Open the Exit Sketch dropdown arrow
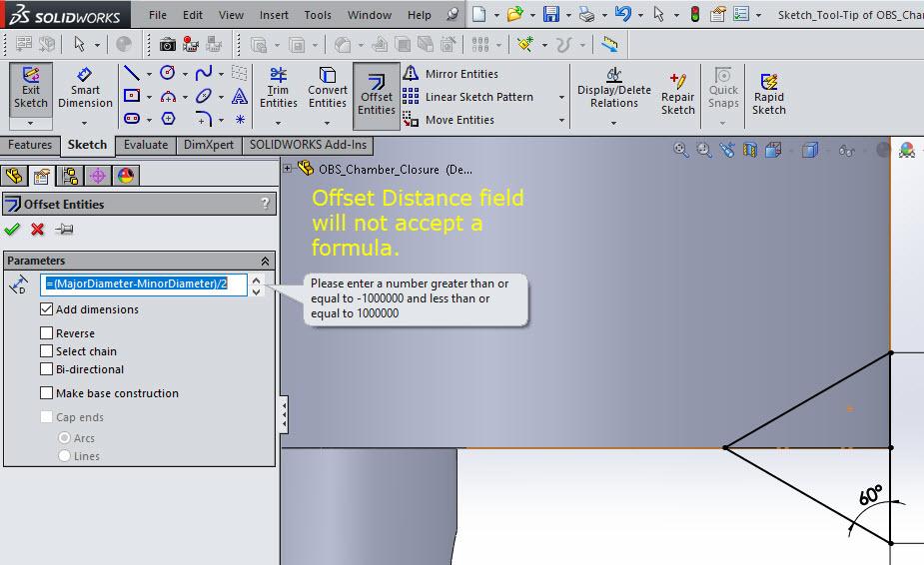 [31, 123]
